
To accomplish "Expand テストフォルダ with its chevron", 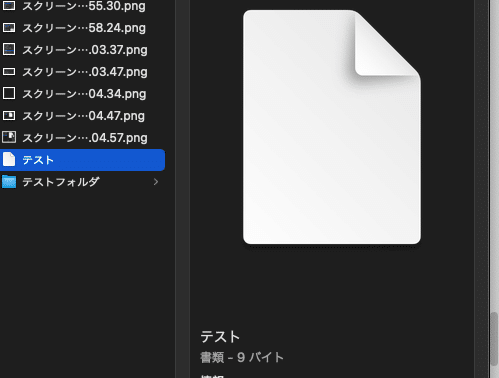I will click(x=156, y=182).
